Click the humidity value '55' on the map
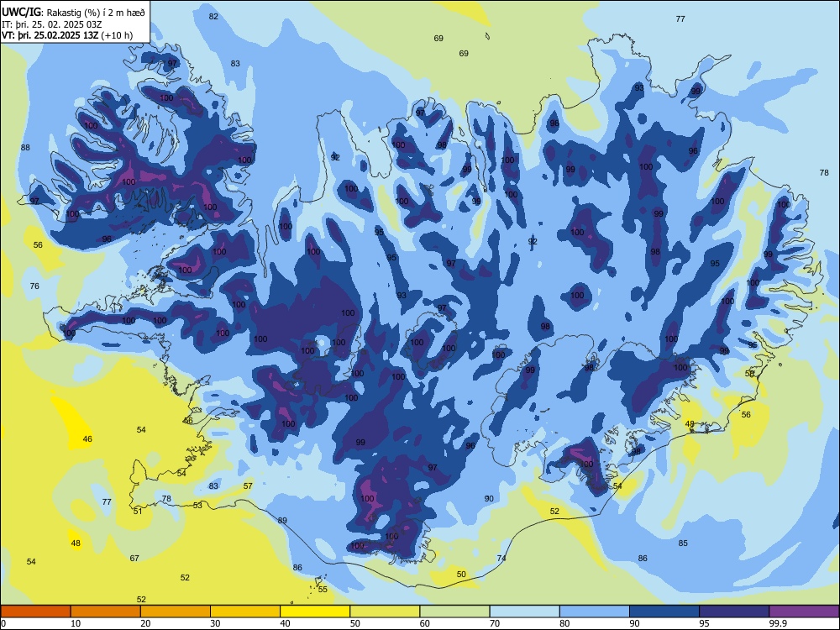The image size is (840, 630). tap(323, 590)
